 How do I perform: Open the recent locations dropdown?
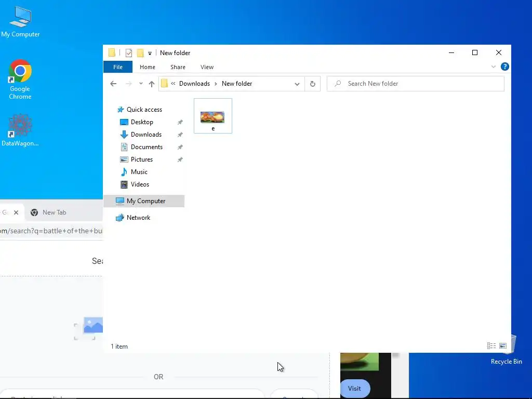(141, 84)
